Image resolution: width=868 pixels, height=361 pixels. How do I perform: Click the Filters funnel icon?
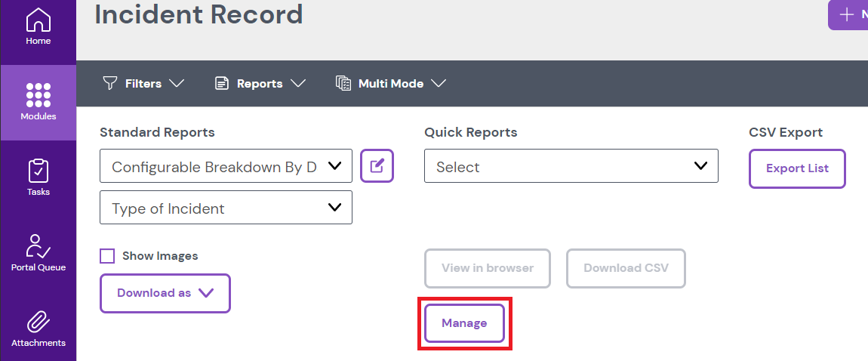[x=110, y=83]
